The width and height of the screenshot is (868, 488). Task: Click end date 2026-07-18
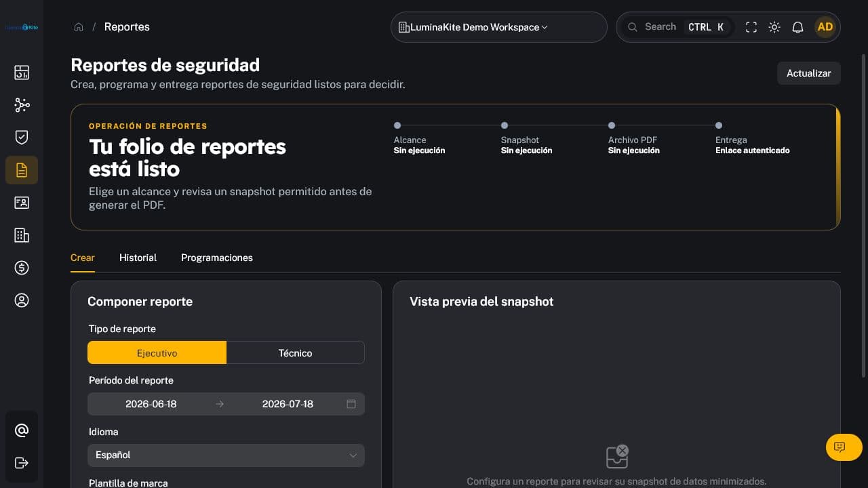(x=288, y=404)
